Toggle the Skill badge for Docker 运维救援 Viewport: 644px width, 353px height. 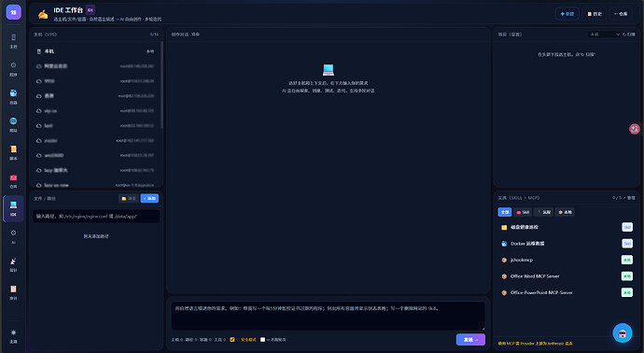pos(627,244)
